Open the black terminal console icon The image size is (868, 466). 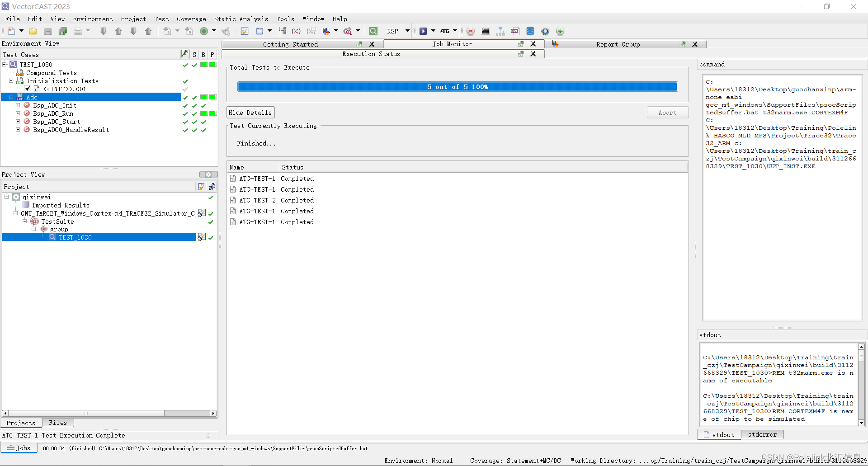click(486, 31)
